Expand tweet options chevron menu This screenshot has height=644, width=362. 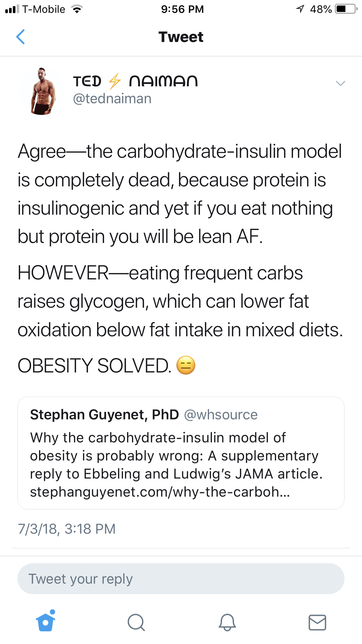tap(340, 83)
